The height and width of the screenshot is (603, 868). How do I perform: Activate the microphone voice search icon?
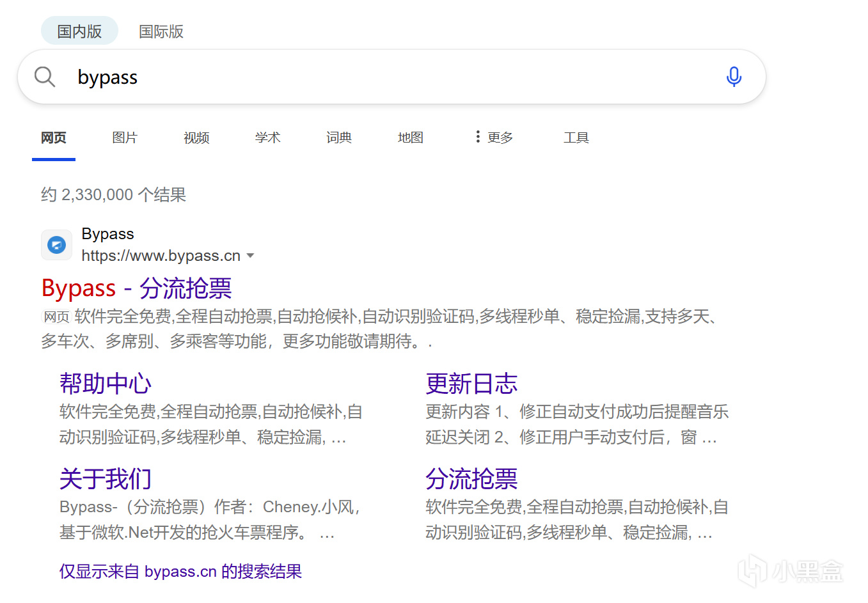pyautogui.click(x=734, y=77)
